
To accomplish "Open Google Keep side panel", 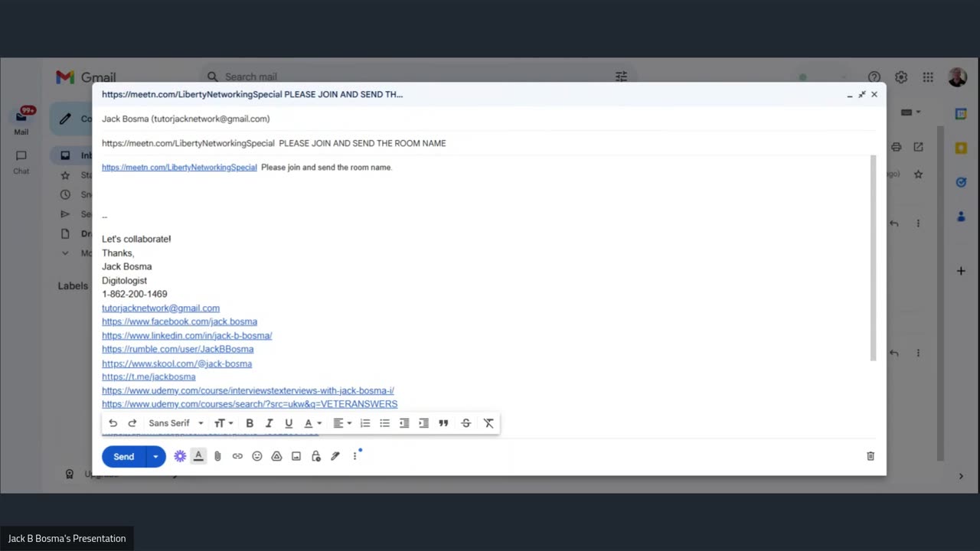I will point(961,148).
